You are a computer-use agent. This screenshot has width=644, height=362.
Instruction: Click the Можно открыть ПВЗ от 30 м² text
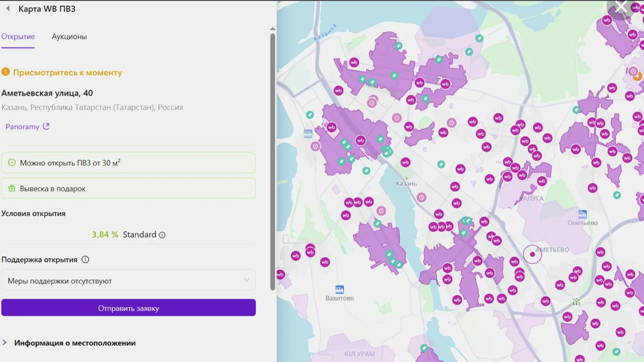[x=70, y=163]
